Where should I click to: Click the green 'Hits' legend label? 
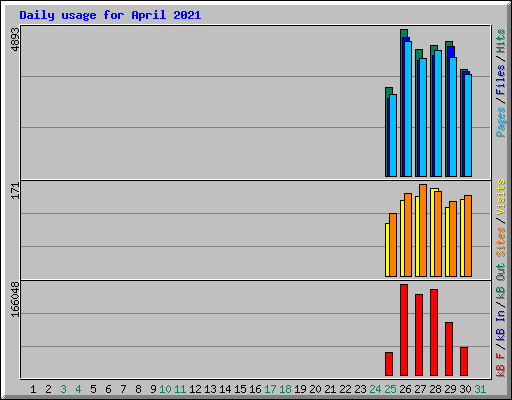(x=500, y=41)
